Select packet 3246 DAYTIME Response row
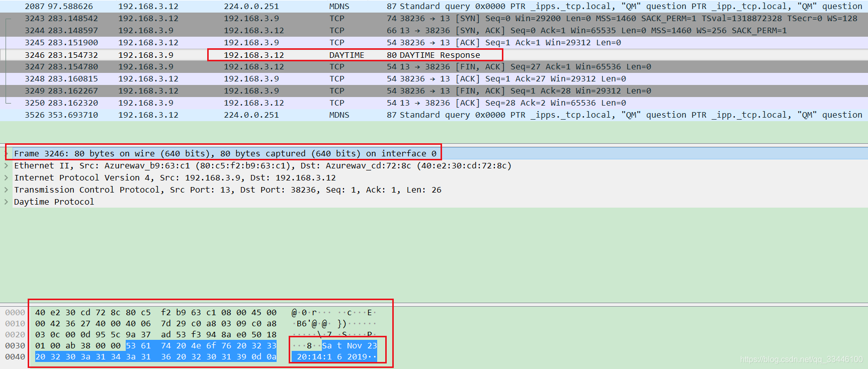Image resolution: width=868 pixels, height=369 pixels. (x=434, y=55)
